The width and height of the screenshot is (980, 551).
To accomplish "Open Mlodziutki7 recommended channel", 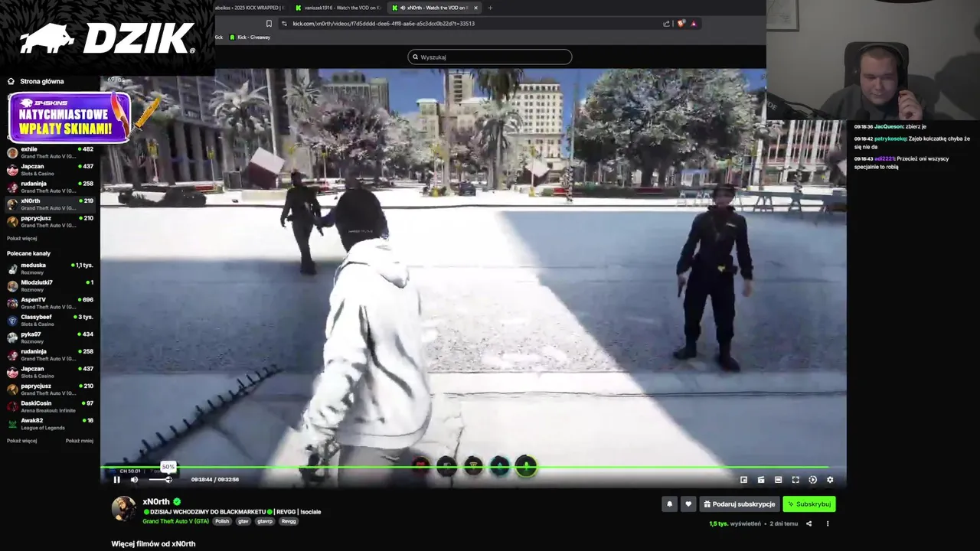I will tap(50, 285).
